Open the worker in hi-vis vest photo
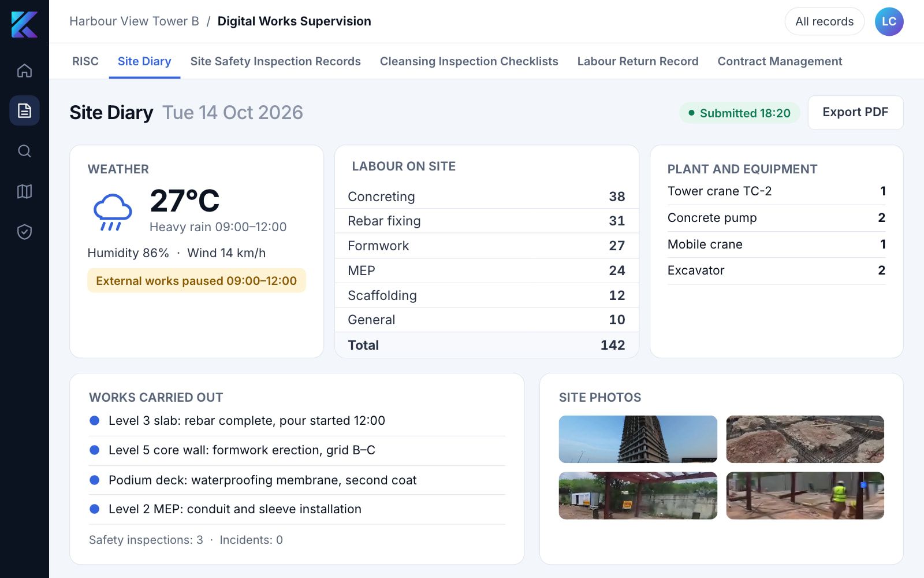Viewport: 924px width, 578px height. coord(805,495)
